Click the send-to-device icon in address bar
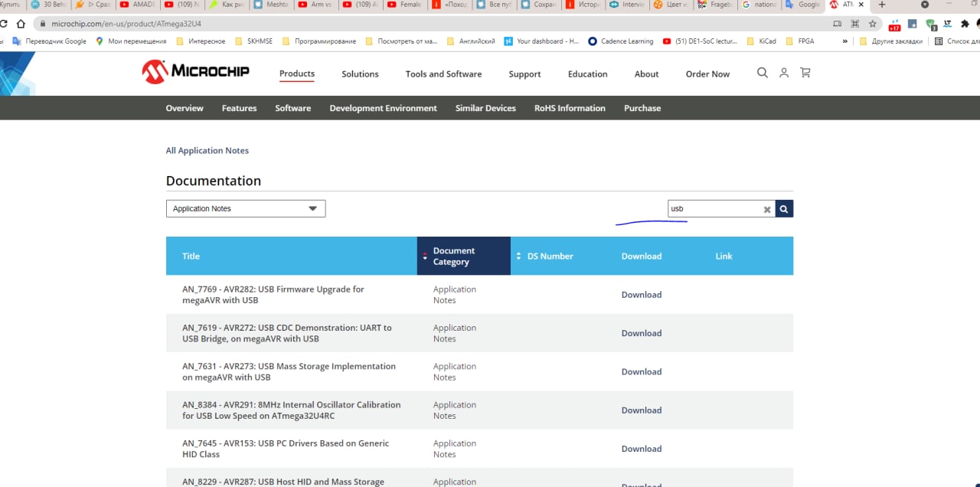Screen dimensions: 980x487 click(838, 24)
